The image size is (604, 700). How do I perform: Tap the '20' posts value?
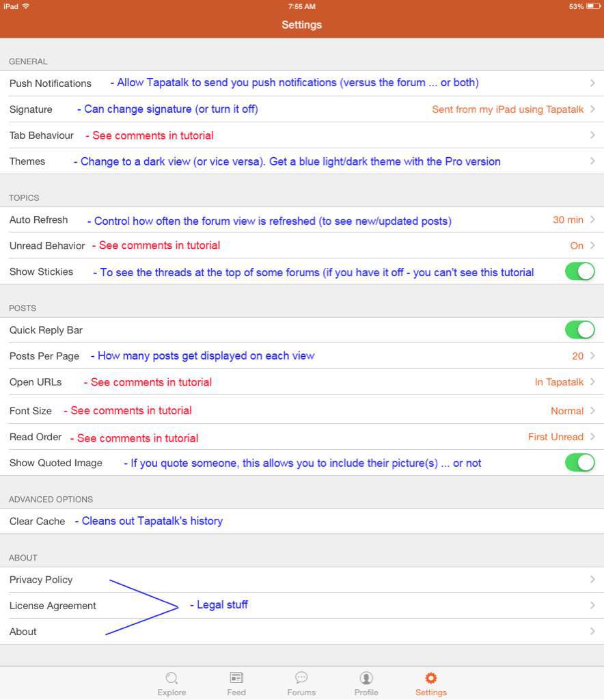click(x=577, y=355)
